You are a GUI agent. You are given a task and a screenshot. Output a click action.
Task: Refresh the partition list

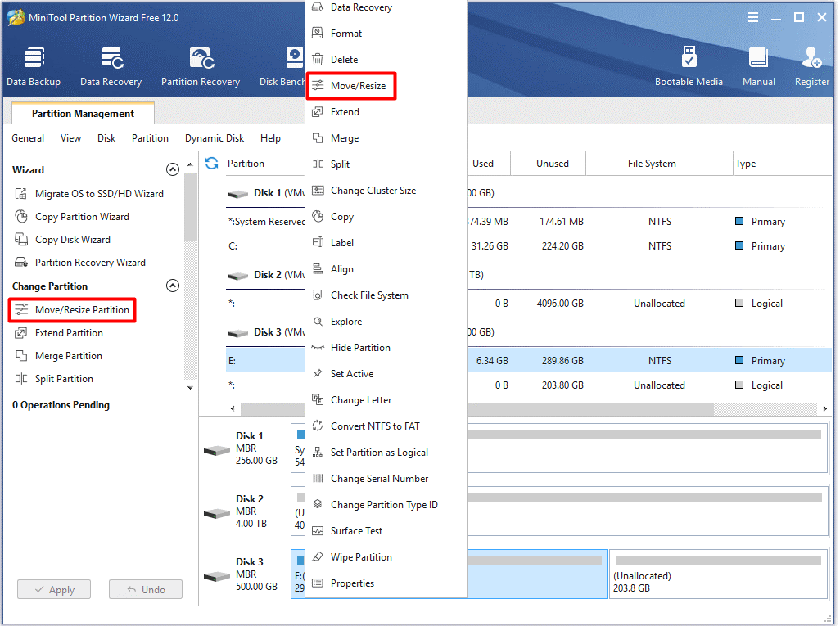(x=211, y=163)
